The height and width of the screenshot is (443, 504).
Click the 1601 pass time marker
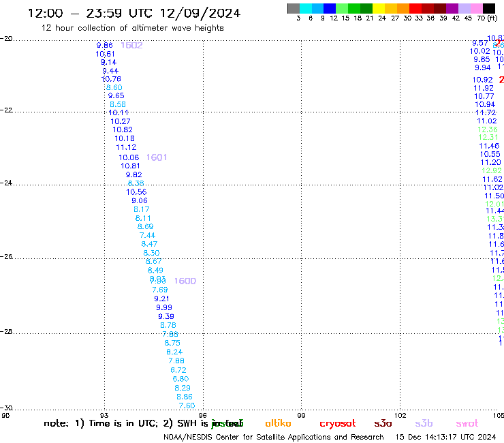157,157
